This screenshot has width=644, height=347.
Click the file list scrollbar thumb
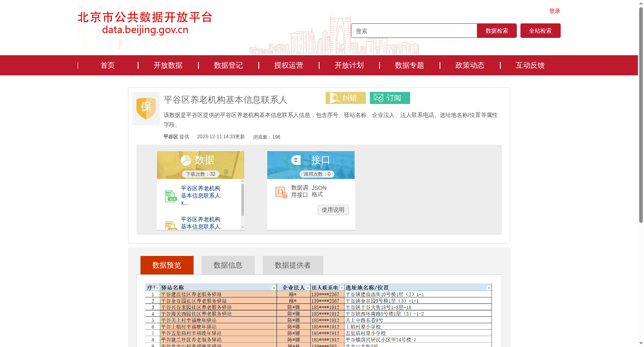(243, 200)
